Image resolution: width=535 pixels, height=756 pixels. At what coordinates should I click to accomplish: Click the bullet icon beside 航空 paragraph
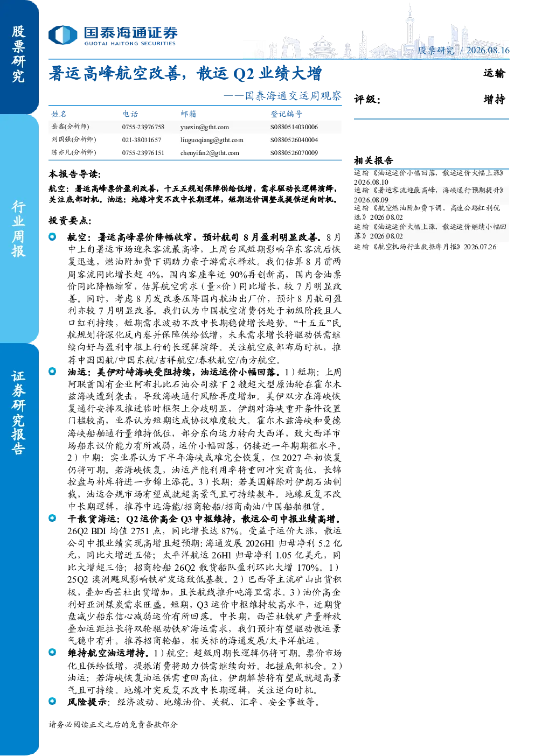(x=52, y=237)
